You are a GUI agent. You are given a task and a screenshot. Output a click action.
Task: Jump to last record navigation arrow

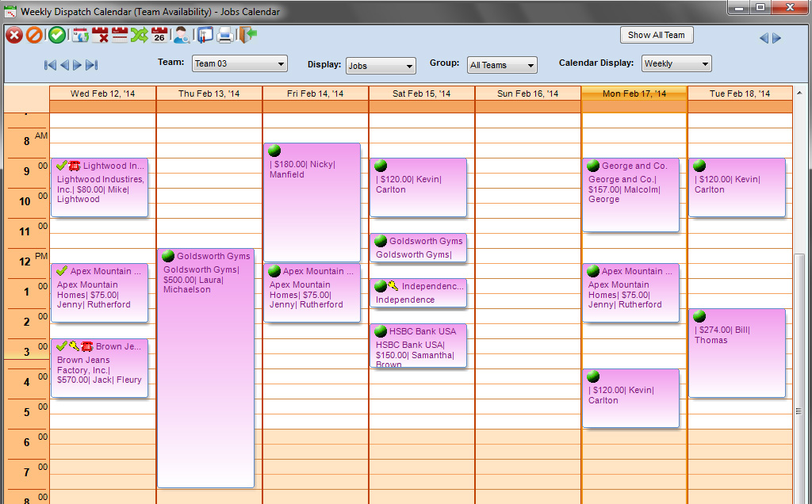point(92,65)
